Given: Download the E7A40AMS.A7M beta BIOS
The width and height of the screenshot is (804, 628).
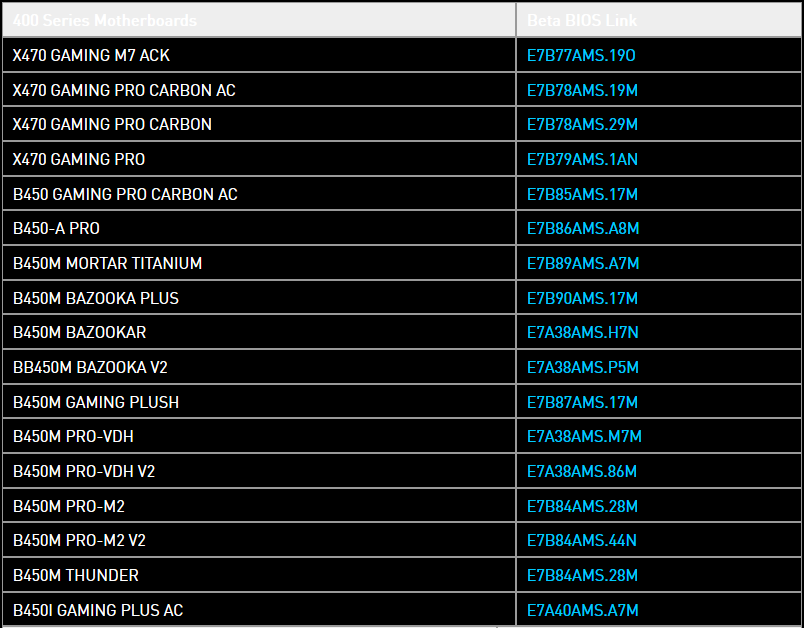Looking at the screenshot, I should coord(582,611).
